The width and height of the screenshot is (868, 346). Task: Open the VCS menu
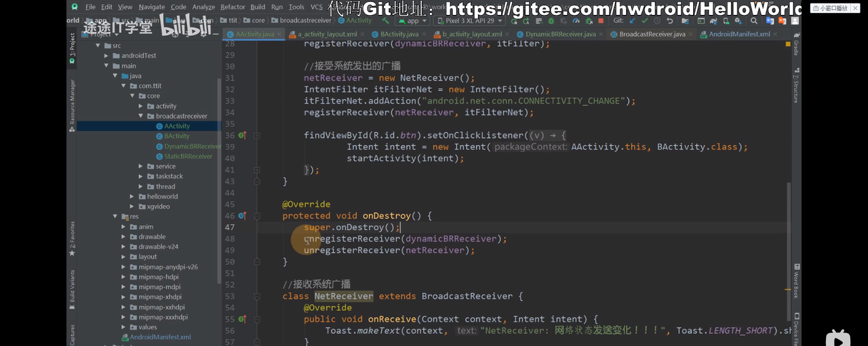(317, 7)
